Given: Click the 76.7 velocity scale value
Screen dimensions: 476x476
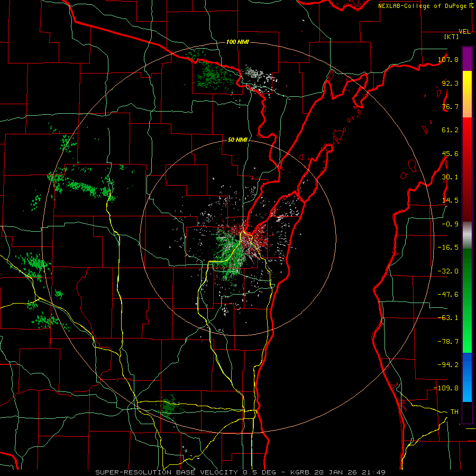Looking at the screenshot, I should point(450,106).
